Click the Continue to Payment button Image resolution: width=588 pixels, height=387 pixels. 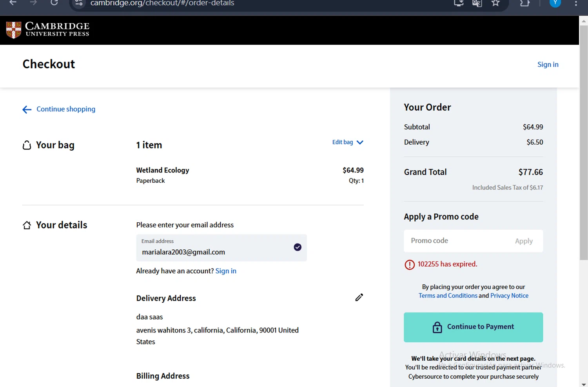473,327
